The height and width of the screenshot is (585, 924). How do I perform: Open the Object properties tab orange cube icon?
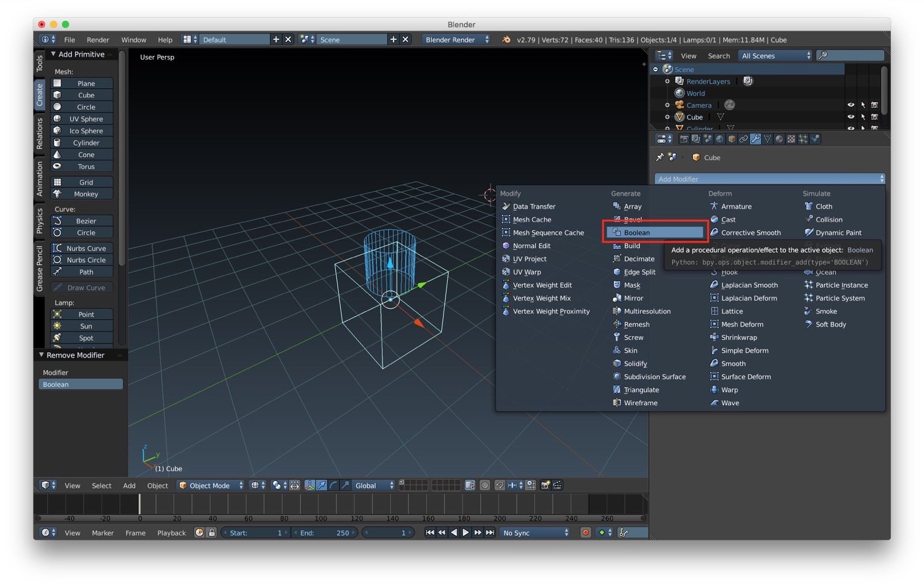[x=732, y=139]
